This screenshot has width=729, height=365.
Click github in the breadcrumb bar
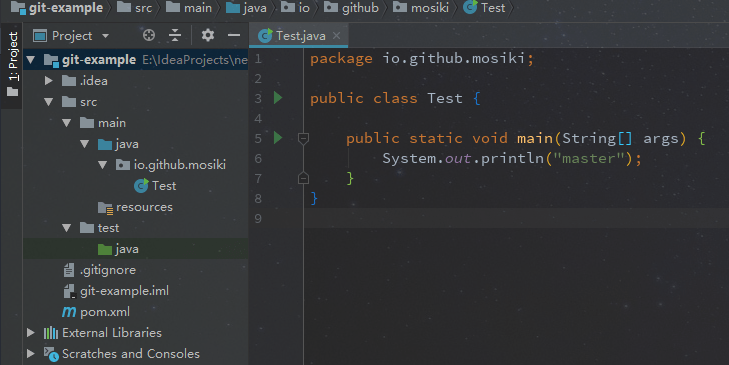[x=351, y=8]
